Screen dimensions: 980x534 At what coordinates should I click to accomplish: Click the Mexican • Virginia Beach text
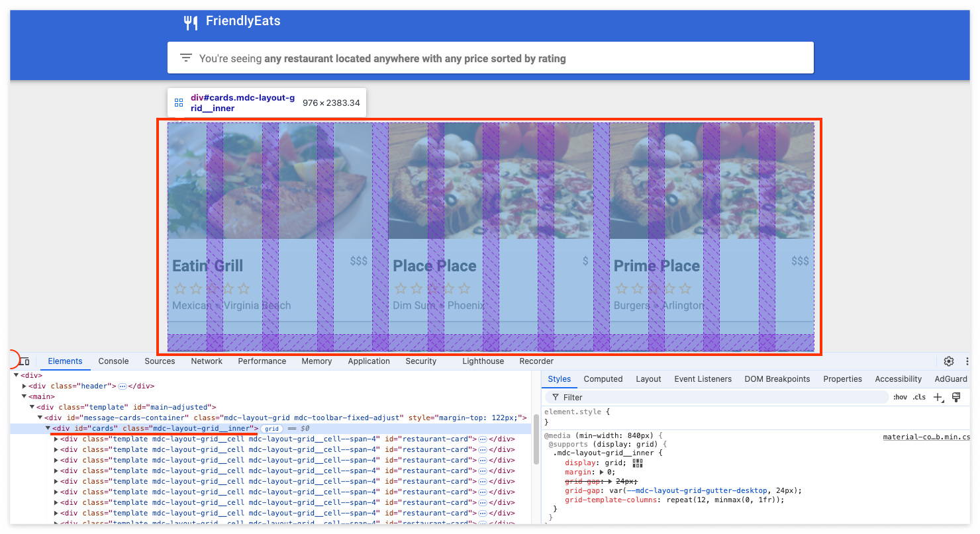point(232,306)
